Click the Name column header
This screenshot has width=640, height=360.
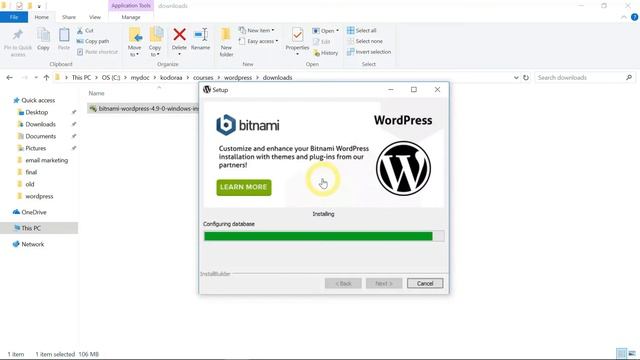click(x=96, y=93)
